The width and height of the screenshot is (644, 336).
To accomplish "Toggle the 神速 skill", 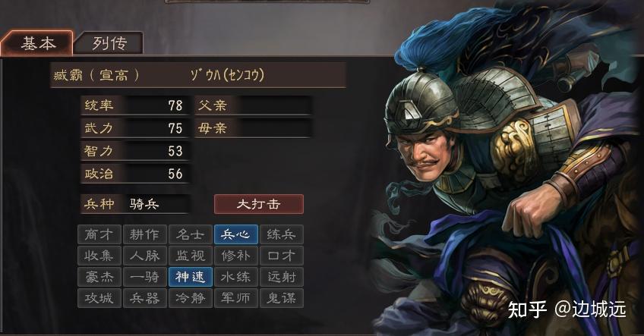I will pos(190,277).
